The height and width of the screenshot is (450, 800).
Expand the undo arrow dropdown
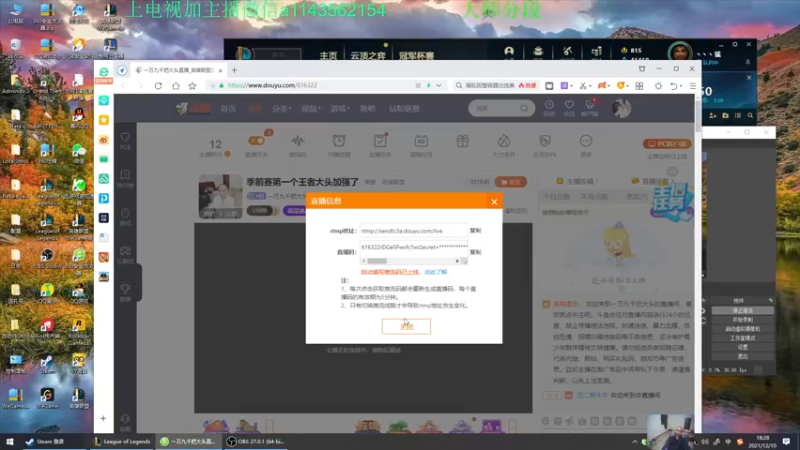(x=681, y=86)
